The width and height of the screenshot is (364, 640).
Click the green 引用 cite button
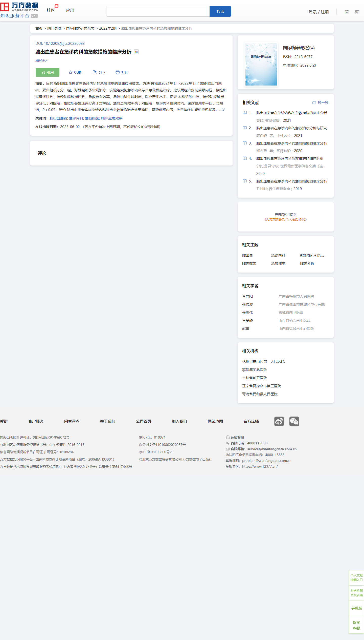tap(48, 72)
